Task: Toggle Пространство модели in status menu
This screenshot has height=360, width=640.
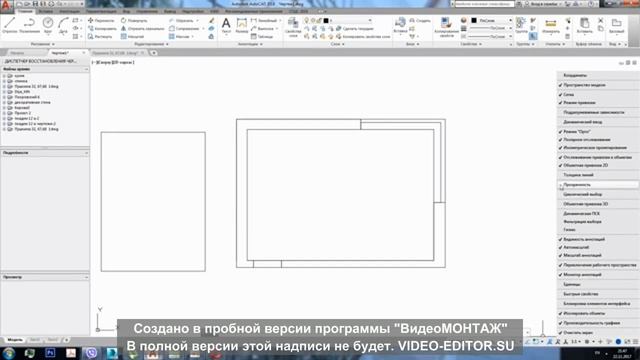Action: (x=584, y=85)
